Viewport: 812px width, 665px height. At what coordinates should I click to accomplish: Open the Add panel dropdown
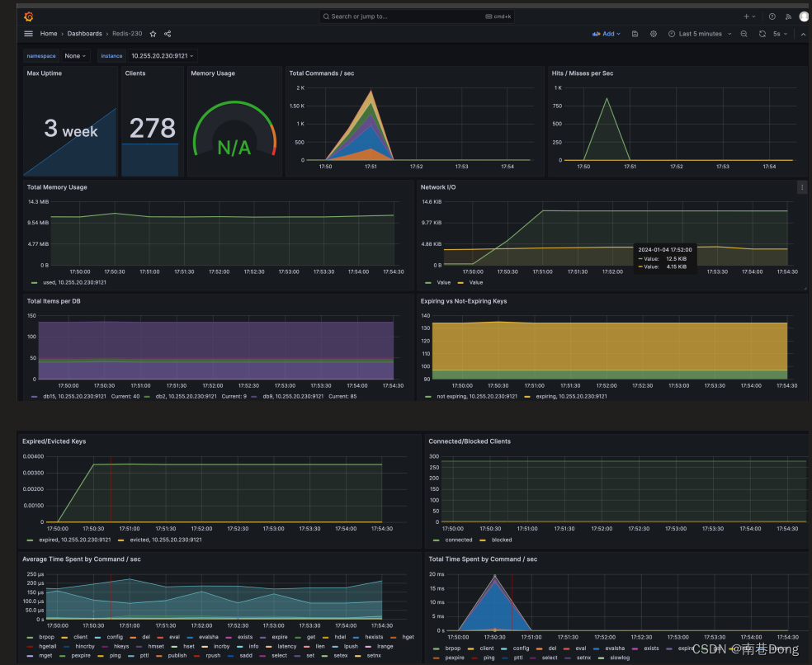pos(607,34)
